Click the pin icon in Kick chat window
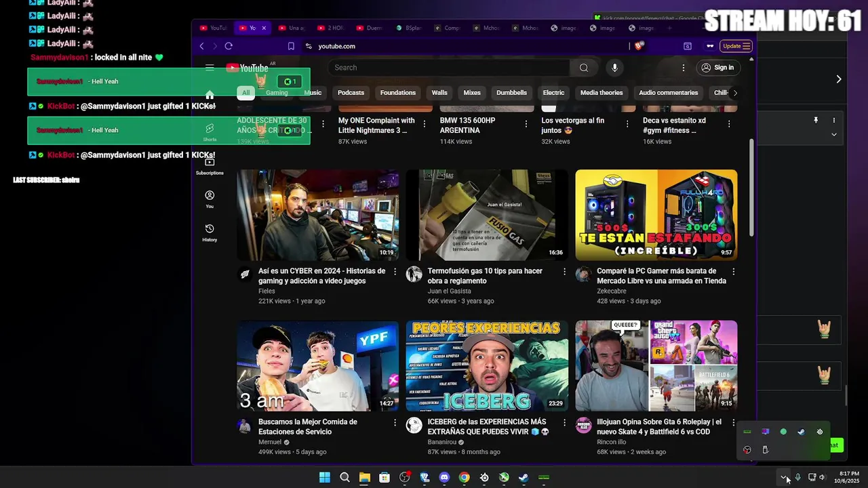Viewport: 868px width, 488px height. (x=816, y=120)
